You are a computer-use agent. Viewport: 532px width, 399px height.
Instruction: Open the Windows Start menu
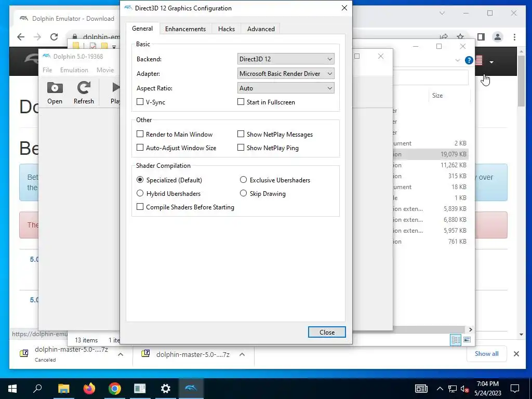point(12,389)
